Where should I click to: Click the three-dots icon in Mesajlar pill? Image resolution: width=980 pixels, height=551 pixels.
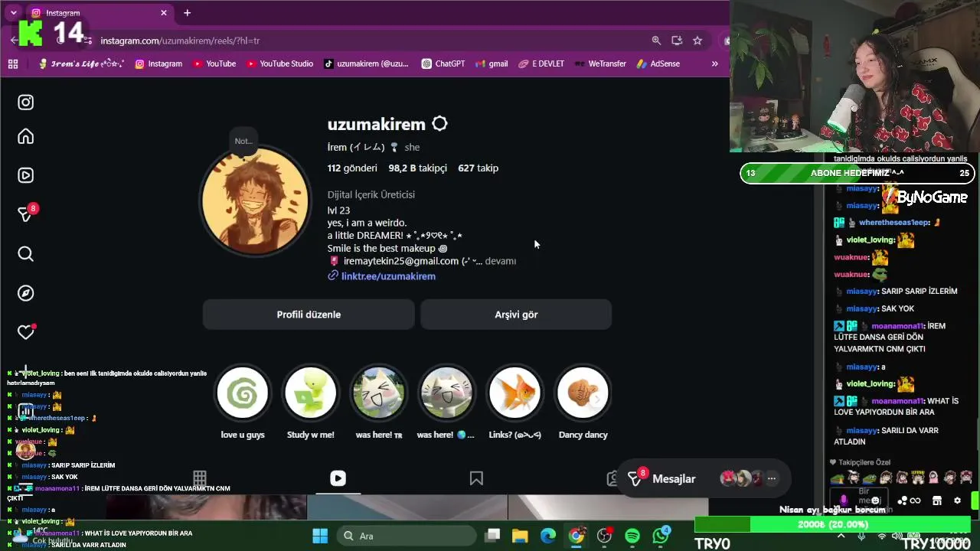[772, 479]
